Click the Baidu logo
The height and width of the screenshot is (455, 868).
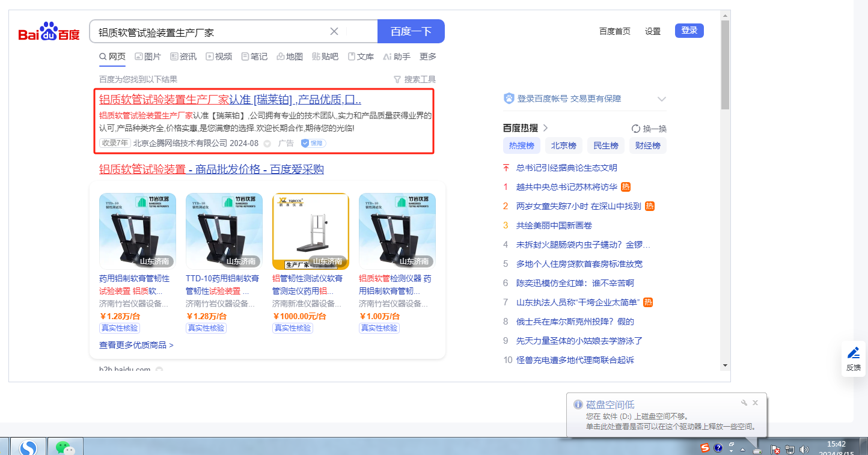point(49,31)
